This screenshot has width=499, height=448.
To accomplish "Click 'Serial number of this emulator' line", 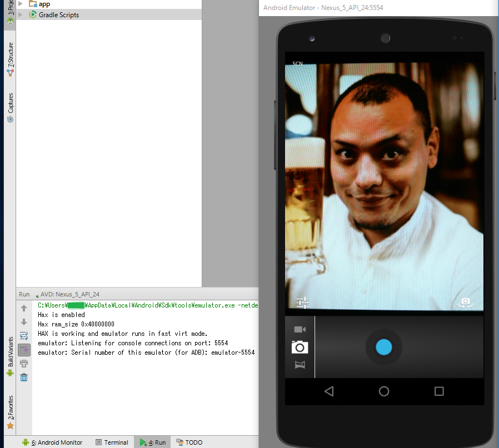I will 146,353.
